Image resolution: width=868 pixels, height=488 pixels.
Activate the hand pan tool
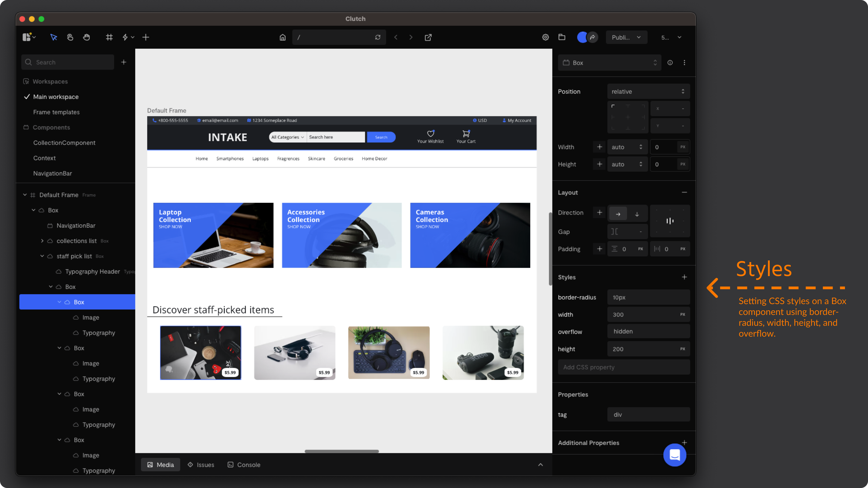pos(87,37)
